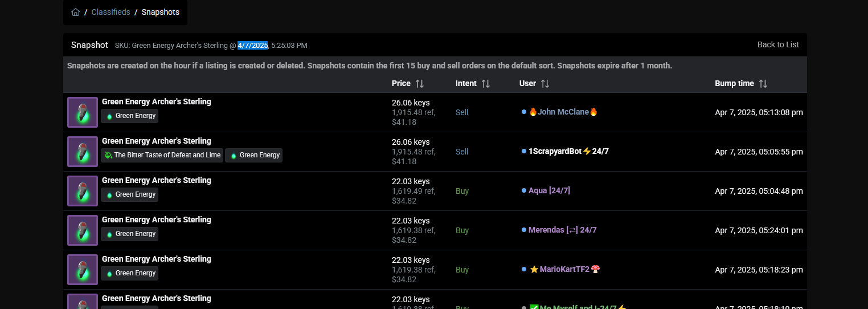Sort listings by Bump time arrows

pyautogui.click(x=763, y=84)
